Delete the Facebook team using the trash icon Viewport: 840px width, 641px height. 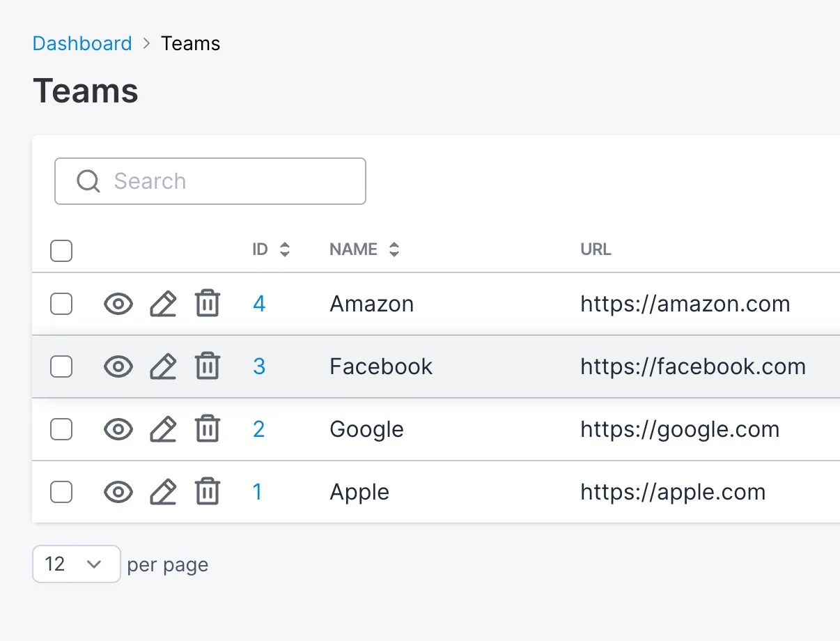(x=207, y=366)
